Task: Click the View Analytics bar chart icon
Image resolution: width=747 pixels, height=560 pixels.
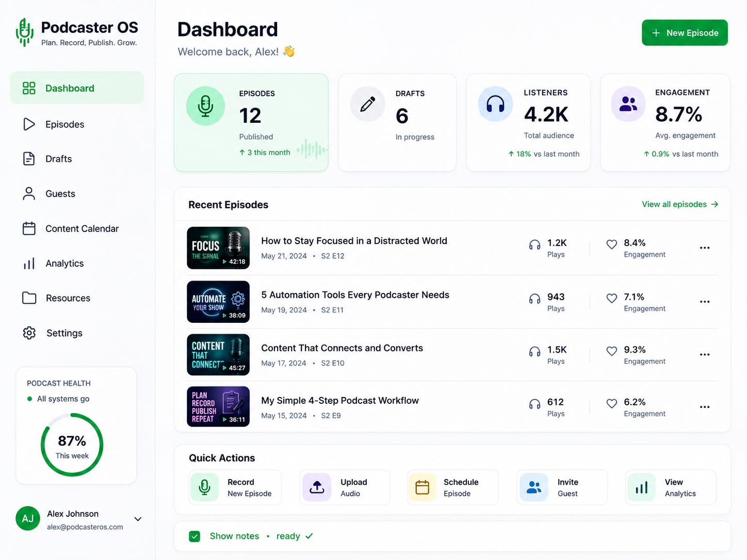Action: coord(641,487)
